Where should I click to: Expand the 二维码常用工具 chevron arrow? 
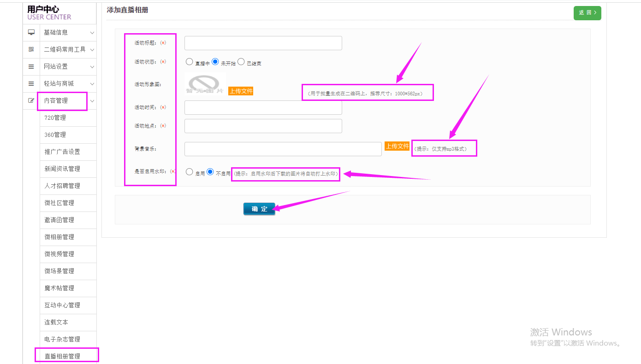pyautogui.click(x=92, y=50)
